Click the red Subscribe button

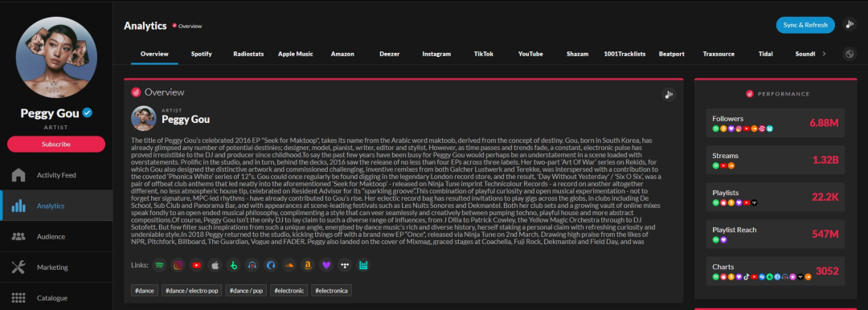pos(56,144)
